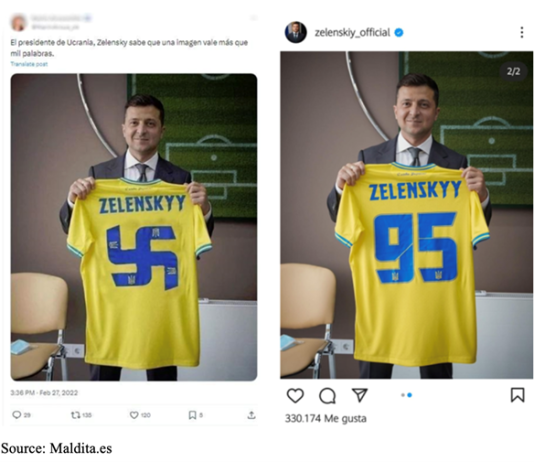Open the tweet's attached image
This screenshot has width=534, height=462.
134,227
